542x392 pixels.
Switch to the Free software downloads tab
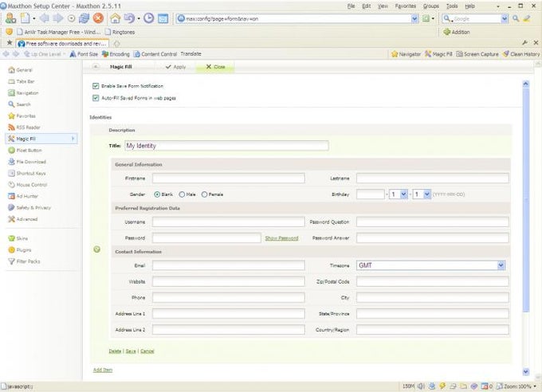[62, 44]
